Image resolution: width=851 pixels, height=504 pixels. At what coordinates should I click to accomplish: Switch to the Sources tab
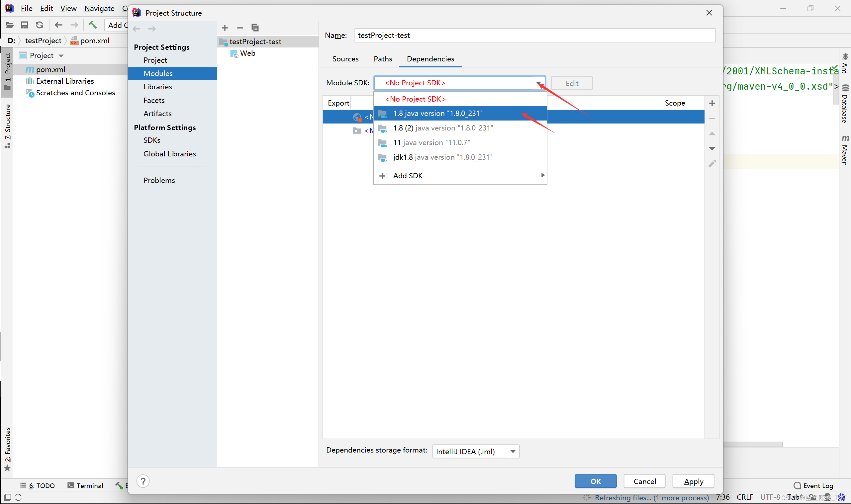click(346, 58)
